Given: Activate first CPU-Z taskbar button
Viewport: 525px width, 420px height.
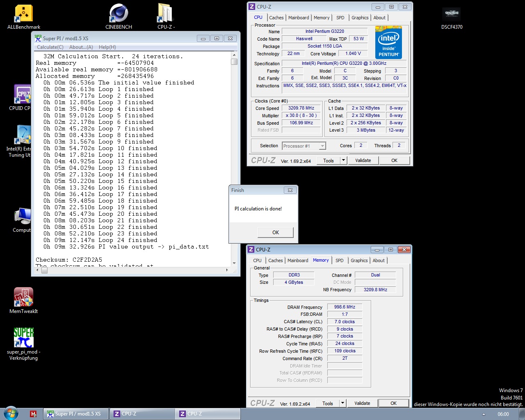Looking at the screenshot, I should pyautogui.click(x=142, y=414).
